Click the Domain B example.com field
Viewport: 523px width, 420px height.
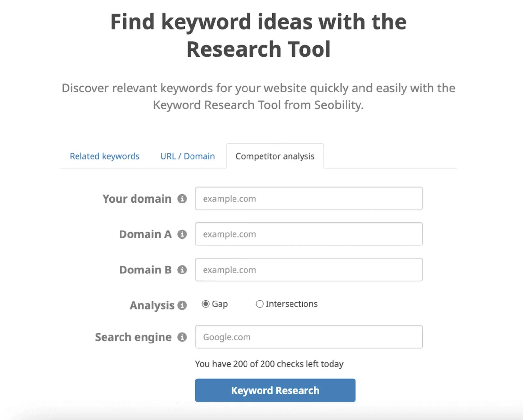[308, 270]
